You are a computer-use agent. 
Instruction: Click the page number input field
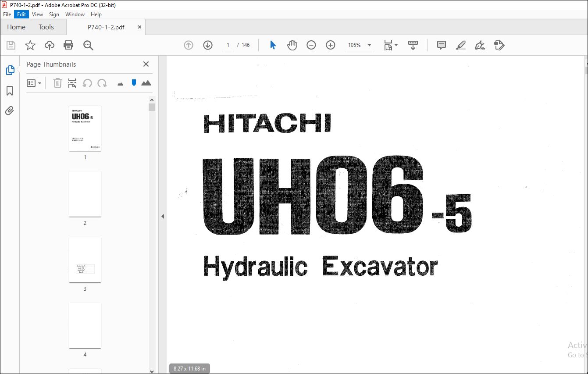click(x=228, y=45)
